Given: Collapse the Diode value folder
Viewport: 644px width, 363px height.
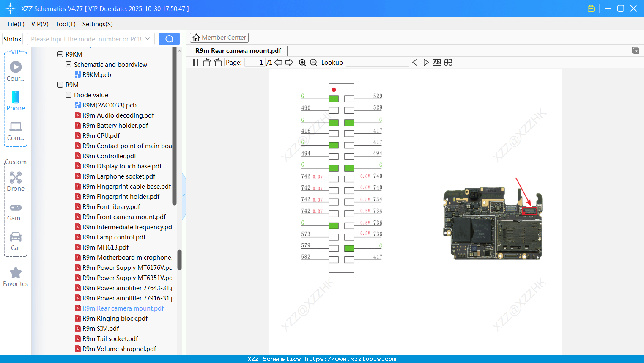Looking at the screenshot, I should (x=69, y=95).
